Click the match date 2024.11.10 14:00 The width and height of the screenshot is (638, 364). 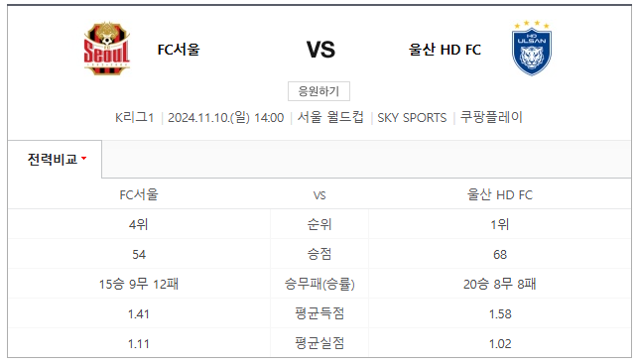[x=226, y=118]
